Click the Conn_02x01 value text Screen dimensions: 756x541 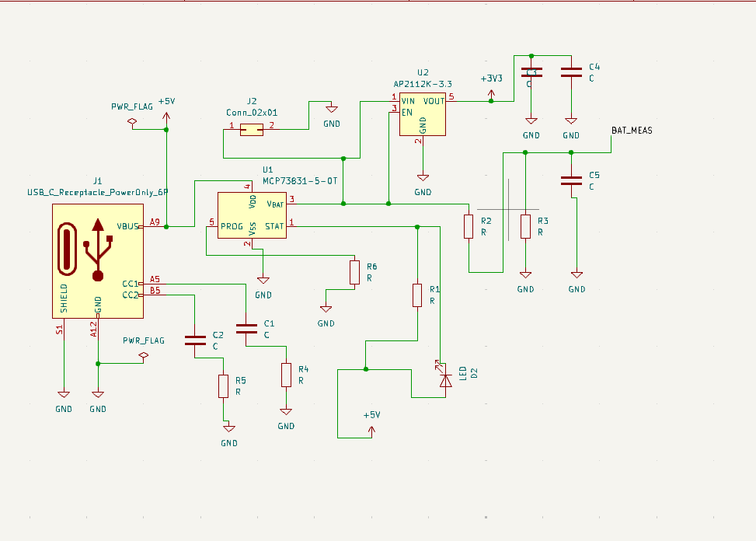coord(252,113)
